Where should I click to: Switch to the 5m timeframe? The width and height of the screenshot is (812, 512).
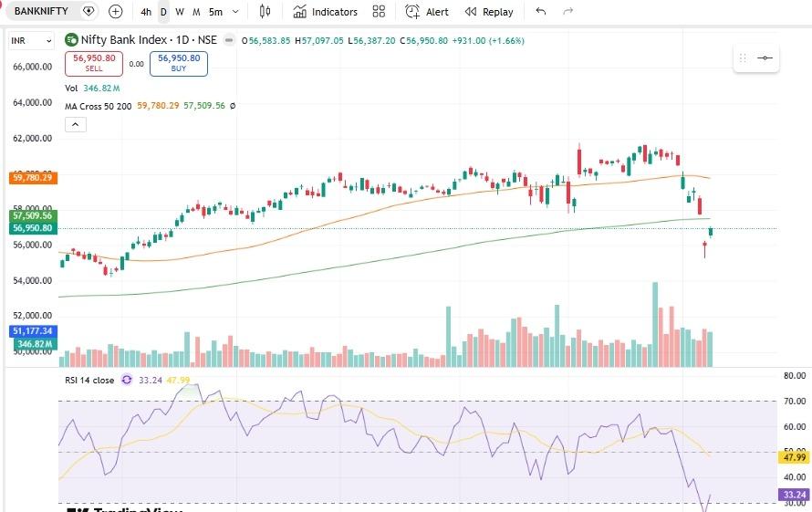(215, 11)
